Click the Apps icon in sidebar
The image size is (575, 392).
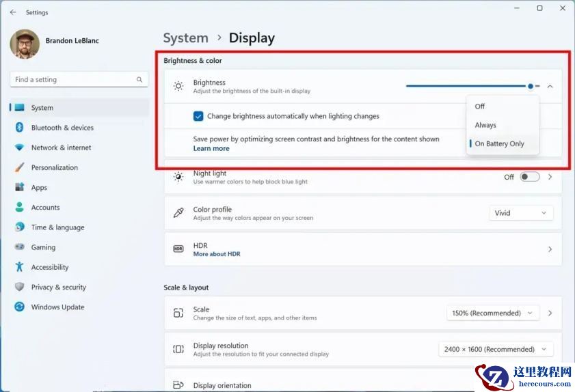(19, 187)
